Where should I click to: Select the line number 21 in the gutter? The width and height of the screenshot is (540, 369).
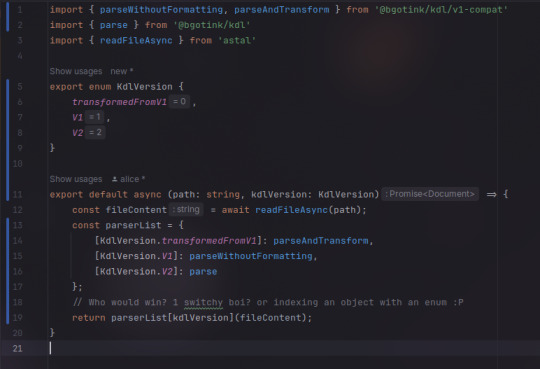[18, 349]
